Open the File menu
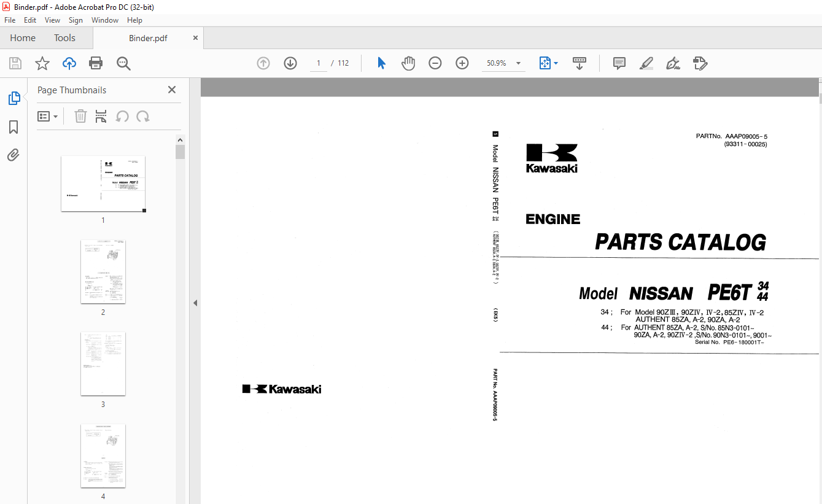This screenshot has height=504, width=822. pos(10,20)
